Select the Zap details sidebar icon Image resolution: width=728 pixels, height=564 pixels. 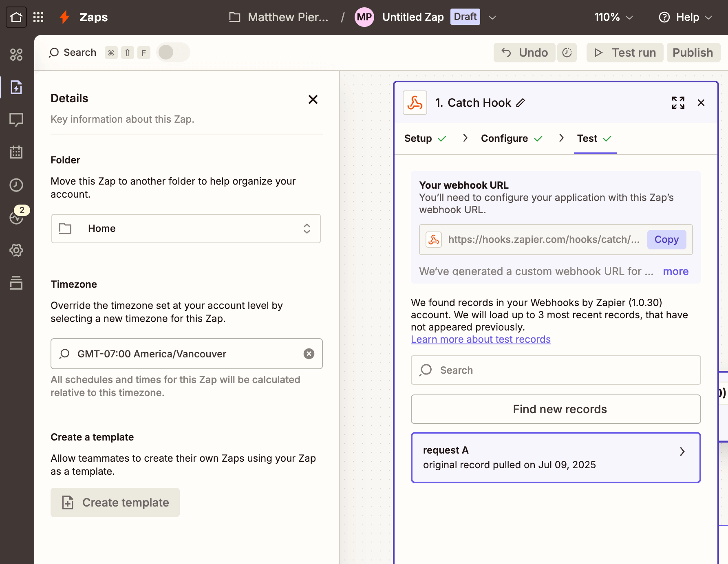tap(16, 87)
